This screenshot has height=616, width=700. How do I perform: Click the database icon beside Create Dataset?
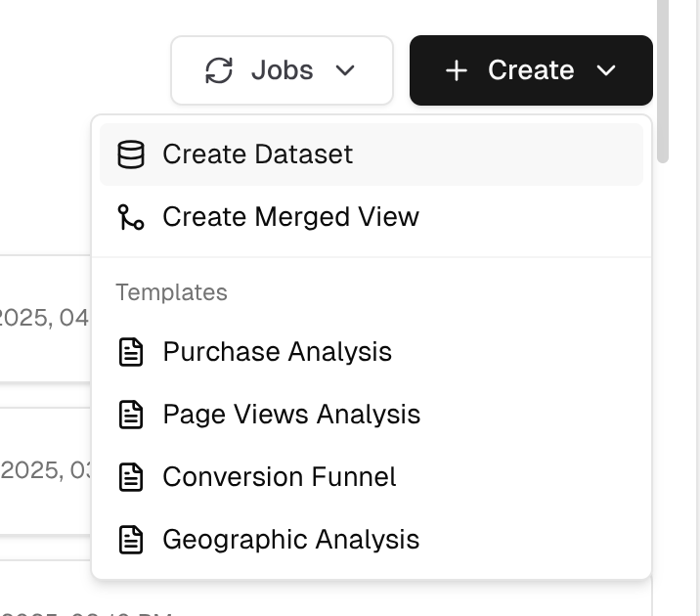coord(131,154)
